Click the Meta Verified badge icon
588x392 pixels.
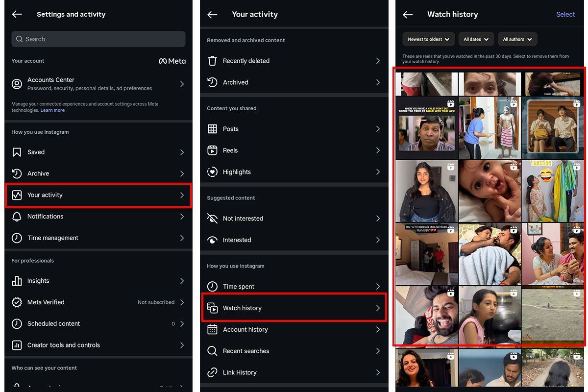[17, 302]
